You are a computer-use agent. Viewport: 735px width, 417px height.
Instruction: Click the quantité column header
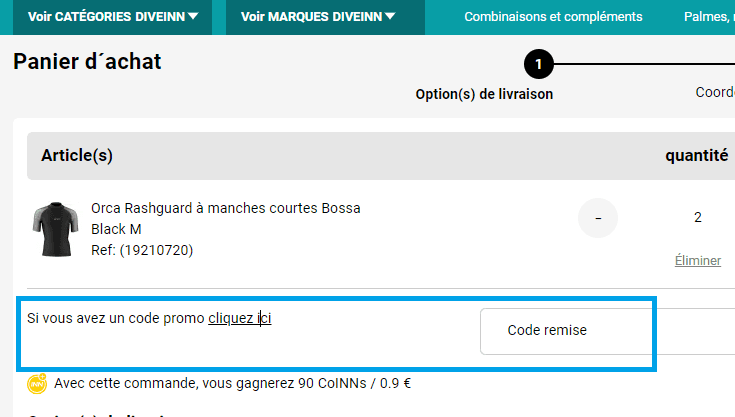coord(696,155)
